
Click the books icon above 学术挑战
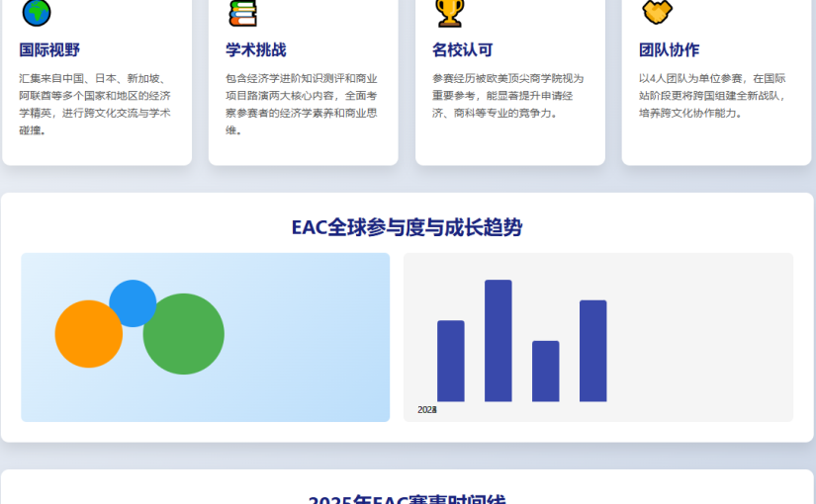click(243, 13)
